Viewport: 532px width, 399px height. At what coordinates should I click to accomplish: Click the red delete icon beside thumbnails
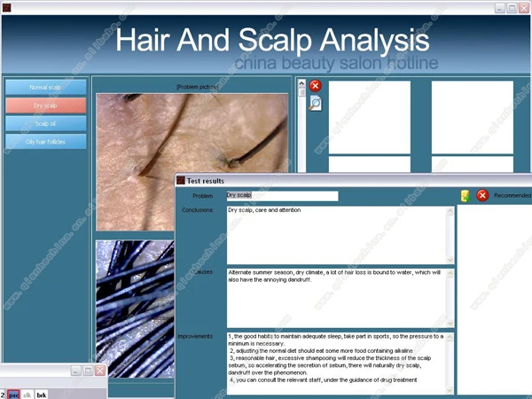click(315, 86)
